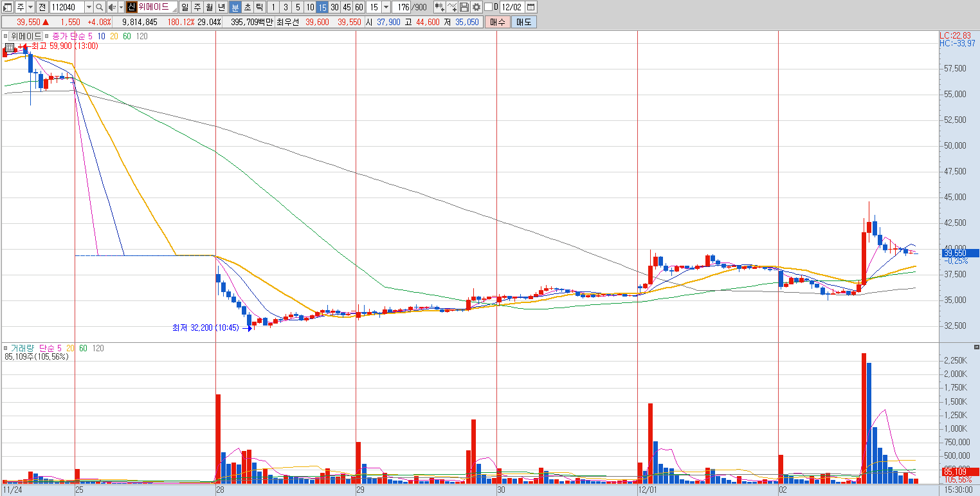Click the 거래량 volume panel label

tap(23, 348)
